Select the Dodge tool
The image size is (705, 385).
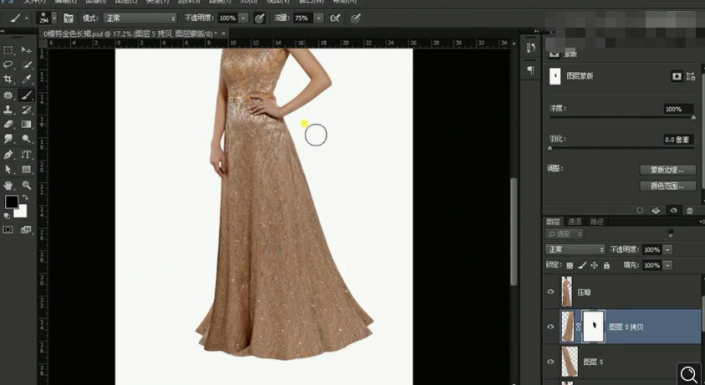click(x=27, y=139)
